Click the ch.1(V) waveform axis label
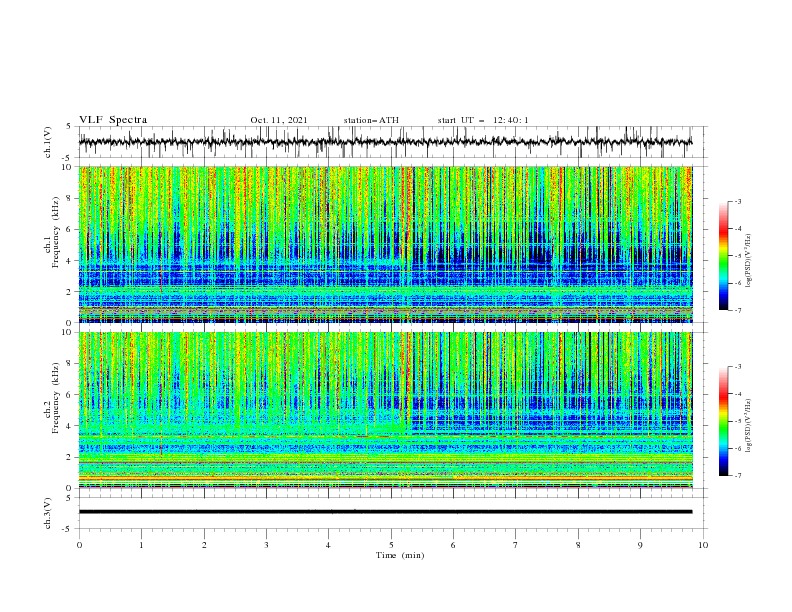This screenshot has height=612, width=792. point(48,142)
